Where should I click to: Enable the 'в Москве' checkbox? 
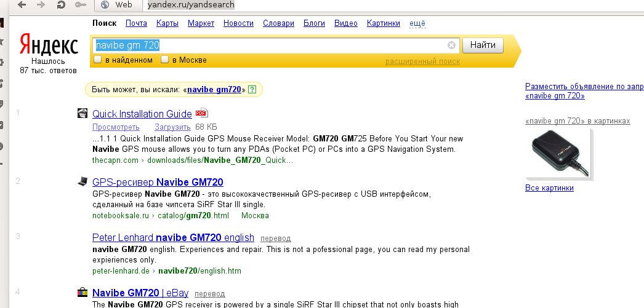coord(165,60)
